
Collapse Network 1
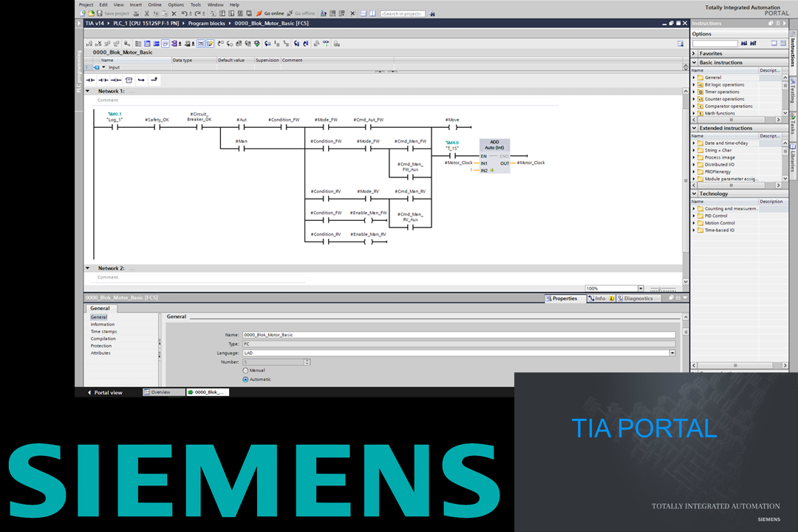tap(88, 91)
